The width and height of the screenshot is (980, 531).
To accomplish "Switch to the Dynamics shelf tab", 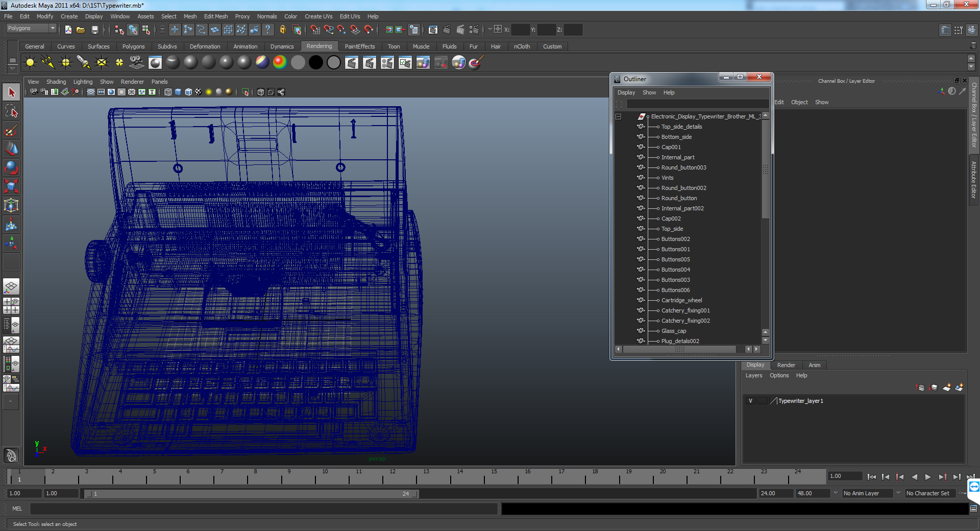I will (282, 46).
